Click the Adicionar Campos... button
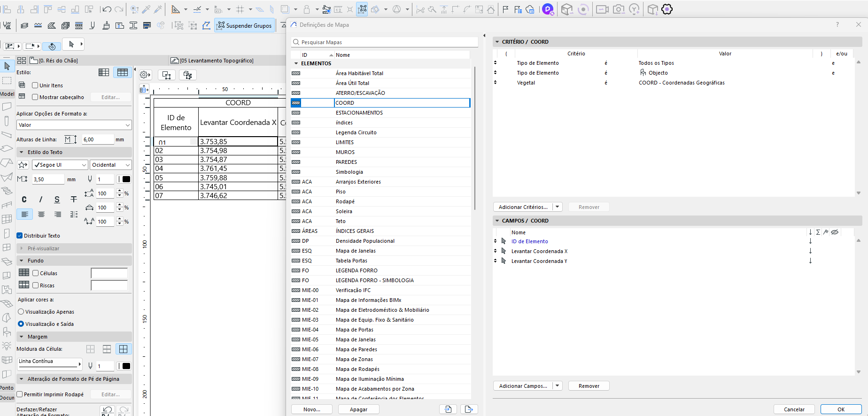The image size is (868, 416). 523,386
